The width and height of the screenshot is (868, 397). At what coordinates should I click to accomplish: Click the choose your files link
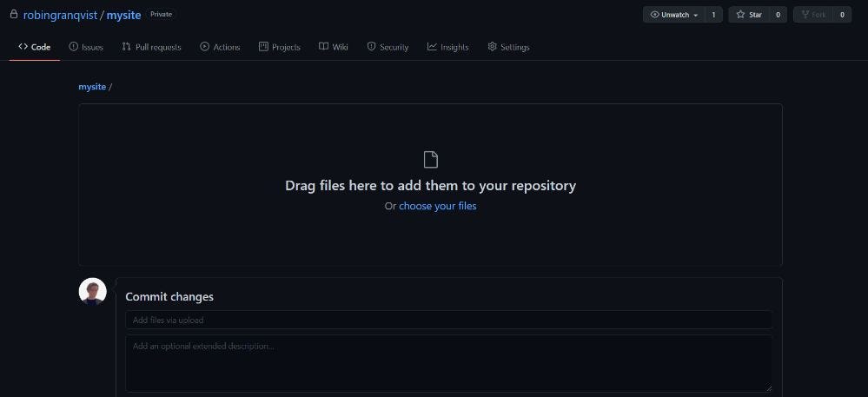tap(437, 206)
